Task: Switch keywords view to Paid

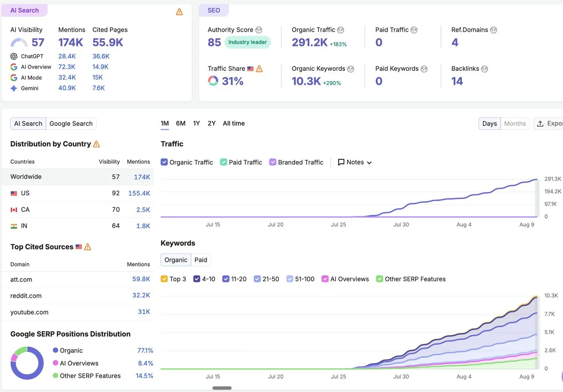Action: coord(201,260)
